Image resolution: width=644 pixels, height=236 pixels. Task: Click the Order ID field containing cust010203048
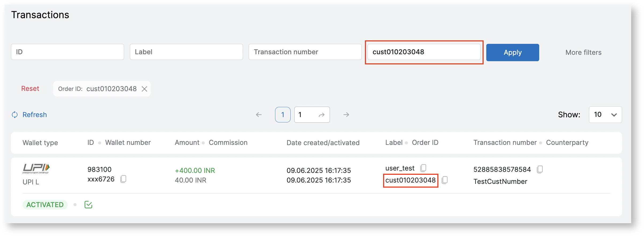424,52
